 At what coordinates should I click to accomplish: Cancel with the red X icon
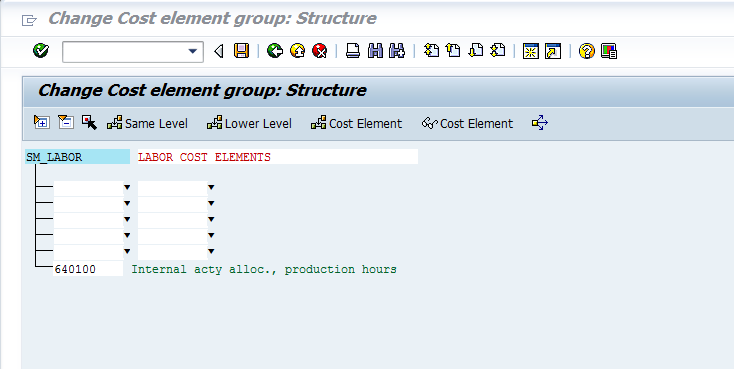pos(320,51)
